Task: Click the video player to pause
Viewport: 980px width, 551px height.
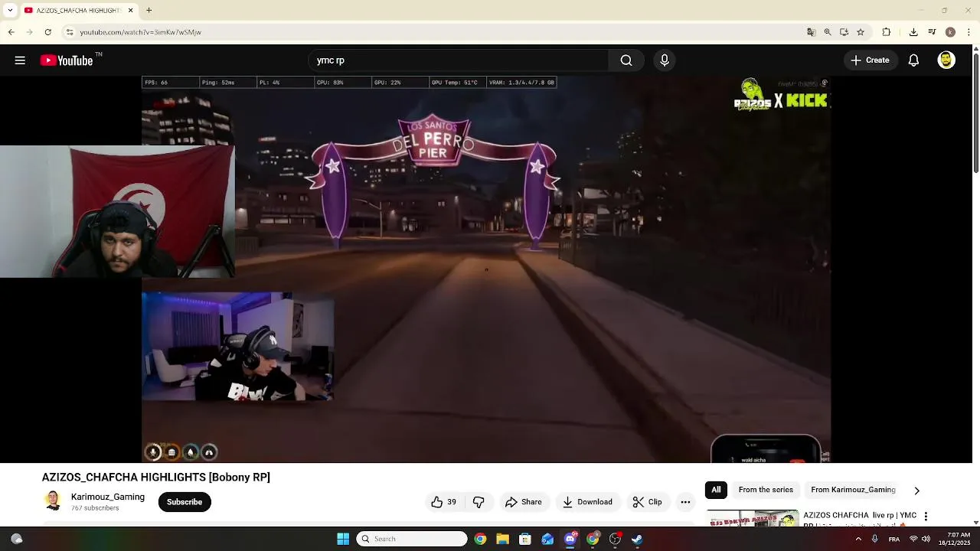Action: tap(486, 269)
